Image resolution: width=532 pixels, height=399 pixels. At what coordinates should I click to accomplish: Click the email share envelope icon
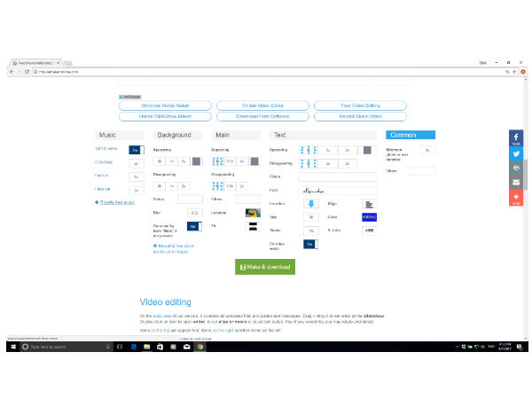tap(516, 182)
